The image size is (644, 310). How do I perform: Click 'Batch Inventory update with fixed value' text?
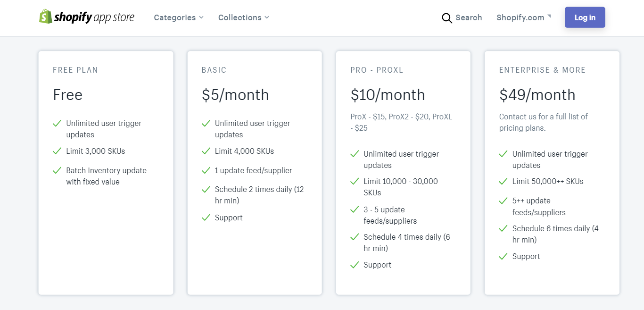coord(107,176)
